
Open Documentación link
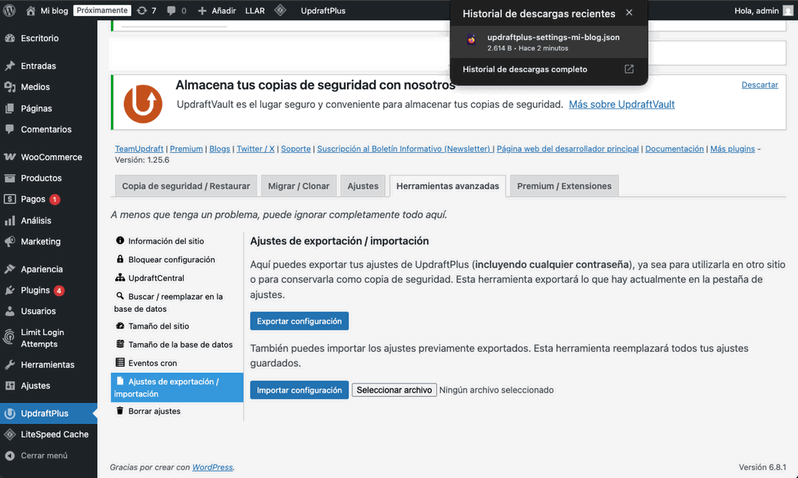tap(674, 149)
